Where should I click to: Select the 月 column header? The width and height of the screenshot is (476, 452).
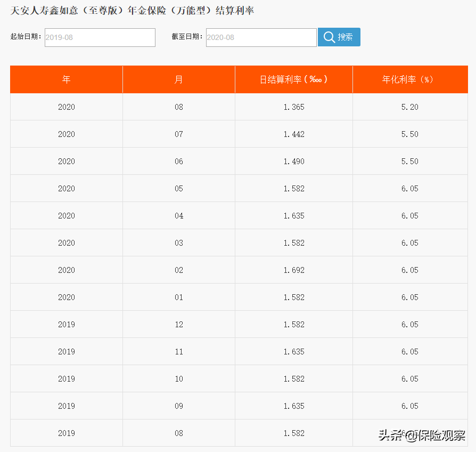pyautogui.click(x=179, y=79)
